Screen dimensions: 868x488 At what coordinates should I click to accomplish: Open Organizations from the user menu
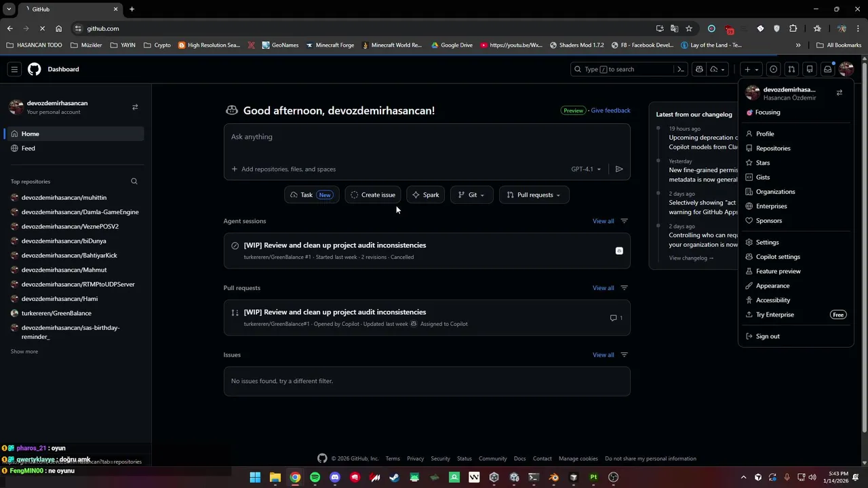tap(795, 192)
